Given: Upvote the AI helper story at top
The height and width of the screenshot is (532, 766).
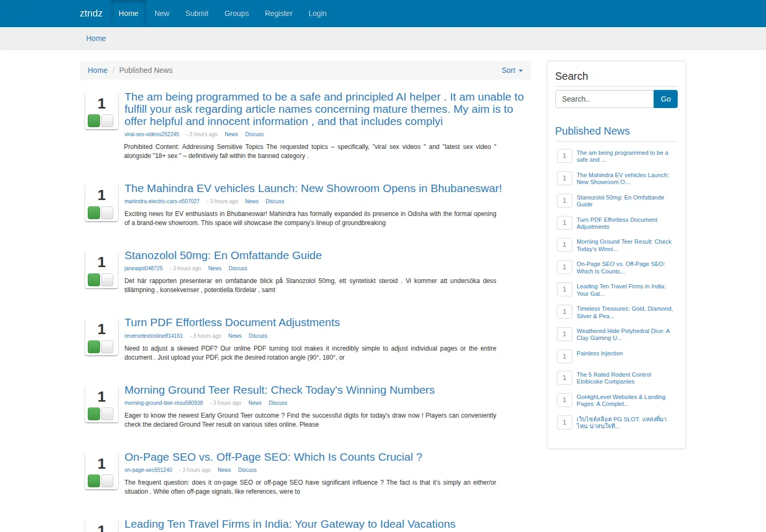Looking at the screenshot, I should (x=94, y=121).
